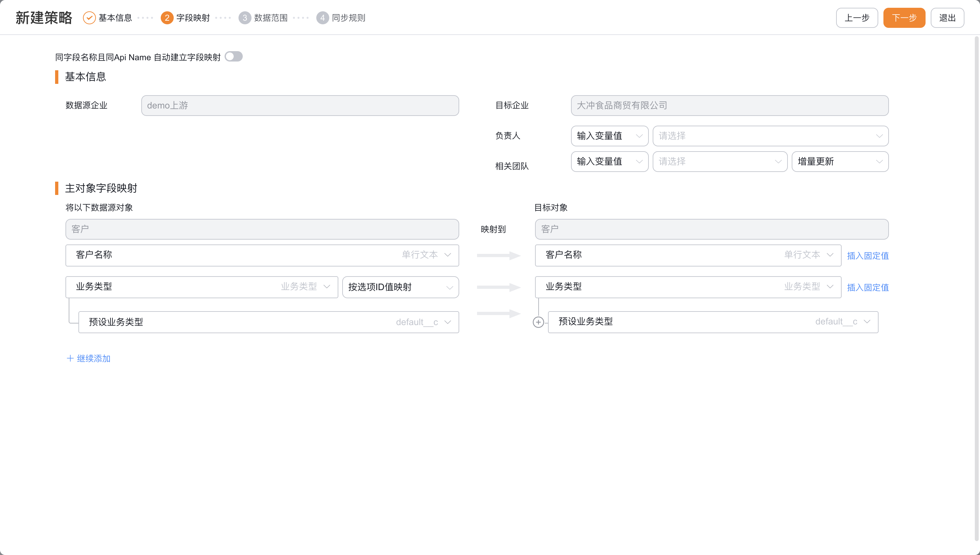Screen dimensions: 980x555
Task: Click step 2 circle for 字段映射
Action: coord(167,18)
